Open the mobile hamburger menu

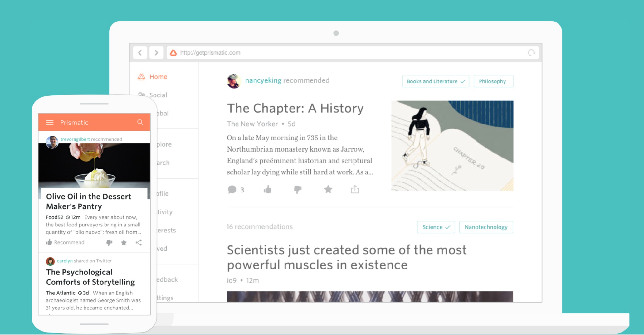[x=50, y=123]
